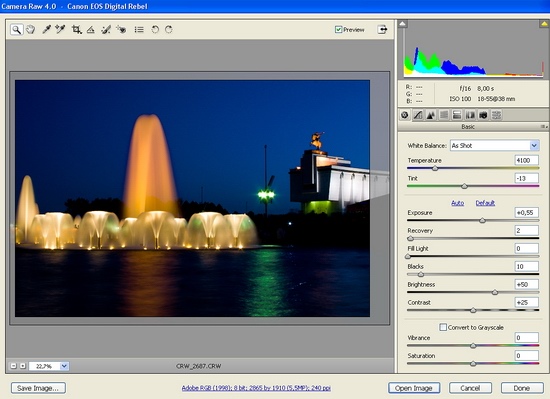Click the filename CRW_2687.CRW text
This screenshot has height=399, width=550.
[x=199, y=366]
